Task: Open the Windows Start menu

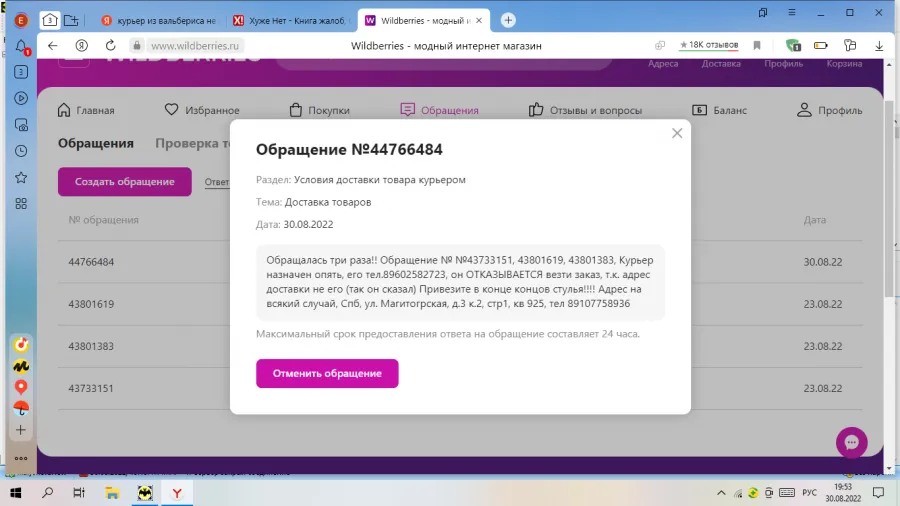Action: coord(15,493)
